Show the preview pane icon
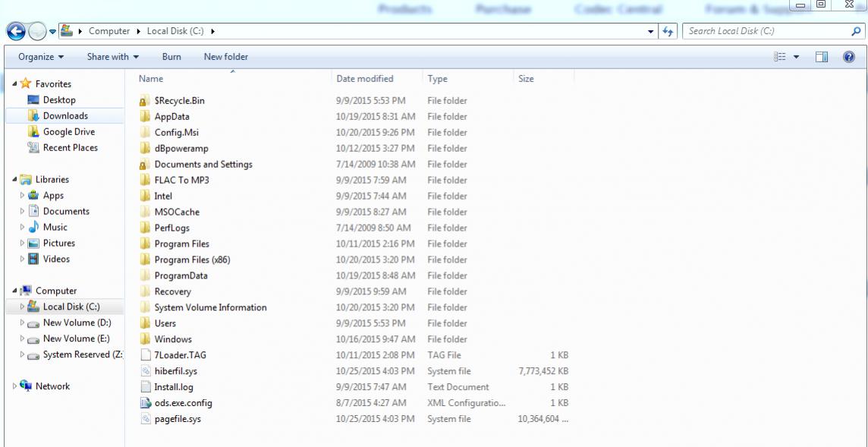 (x=822, y=57)
